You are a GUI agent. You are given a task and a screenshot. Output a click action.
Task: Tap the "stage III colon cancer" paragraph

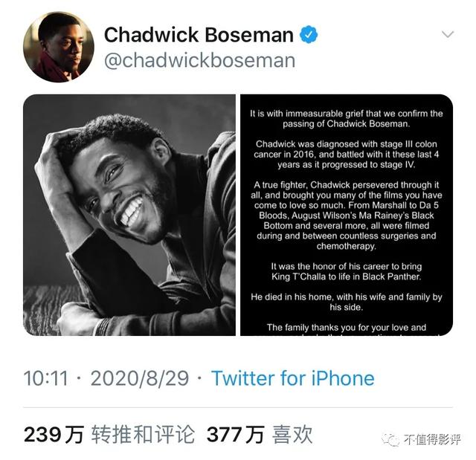click(347, 155)
